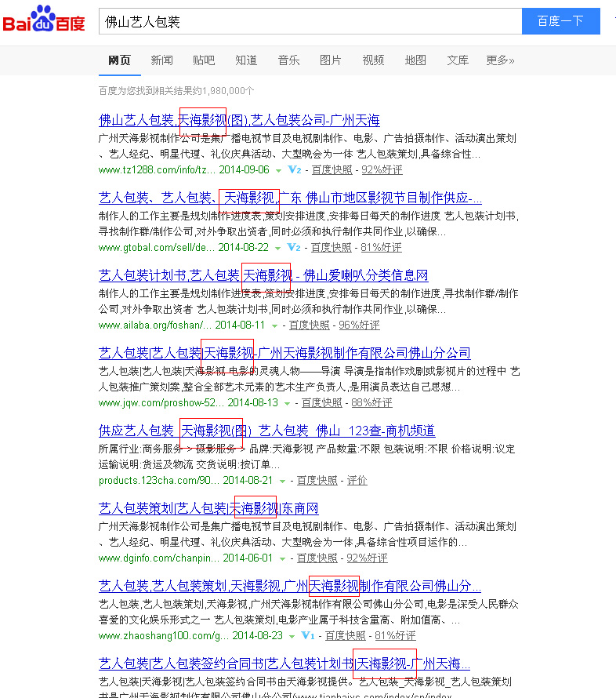
Task: Open result 艺人包装策划|艺人包装|天海影视|东商网
Action: coord(208,508)
